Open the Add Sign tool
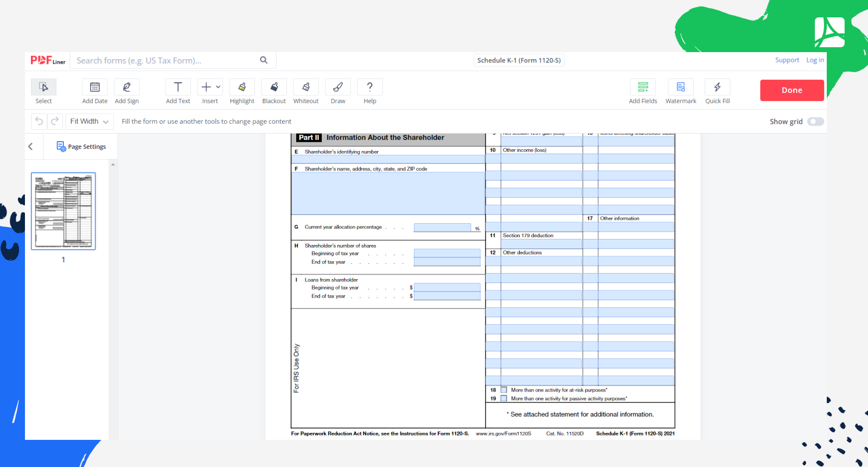Screen dimensions: 868x467 [126, 87]
